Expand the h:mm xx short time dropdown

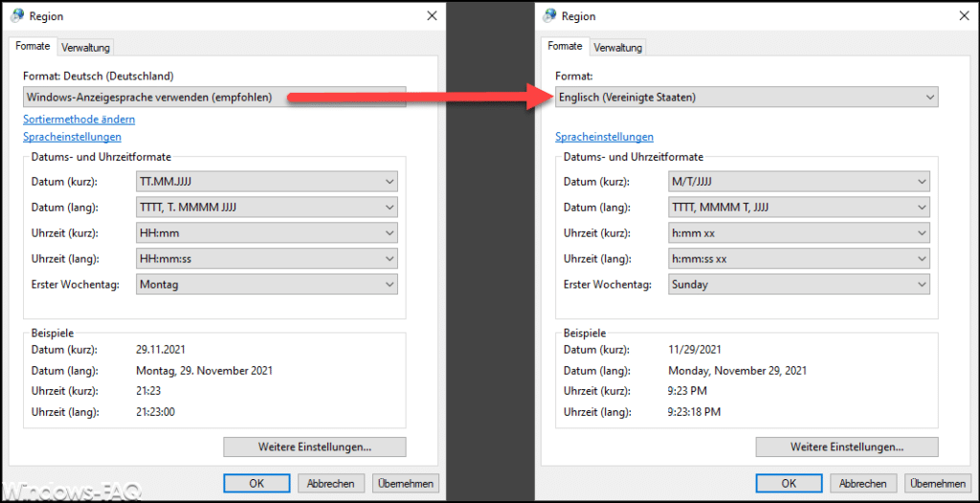(799, 233)
